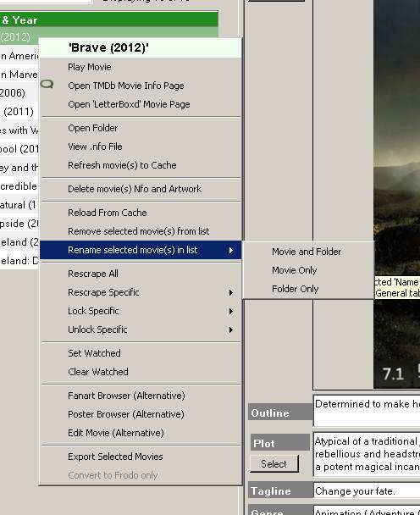
Task: Click into the Tagline text field
Action: click(367, 491)
